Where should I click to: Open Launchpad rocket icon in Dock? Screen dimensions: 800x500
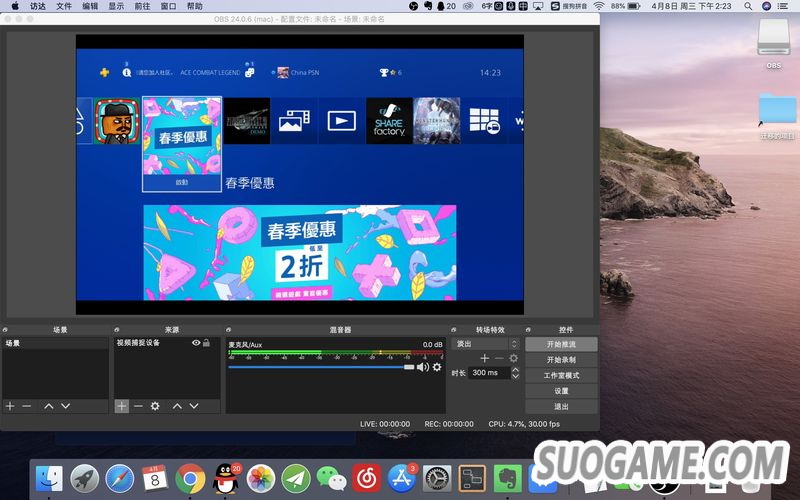coord(84,479)
